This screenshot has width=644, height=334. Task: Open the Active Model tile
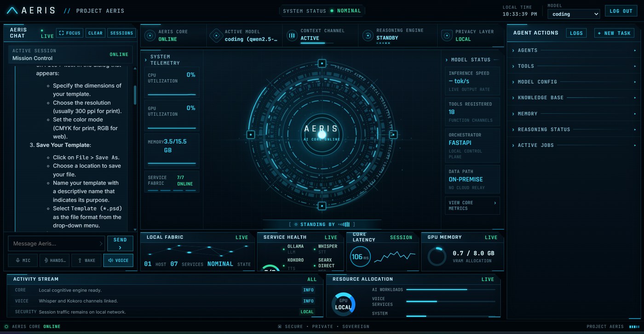(244, 35)
